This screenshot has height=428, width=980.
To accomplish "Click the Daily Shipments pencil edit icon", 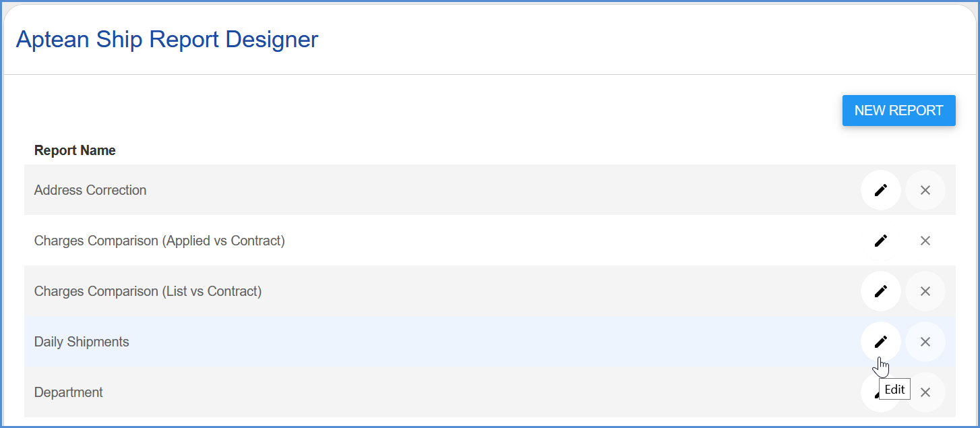I will (880, 342).
